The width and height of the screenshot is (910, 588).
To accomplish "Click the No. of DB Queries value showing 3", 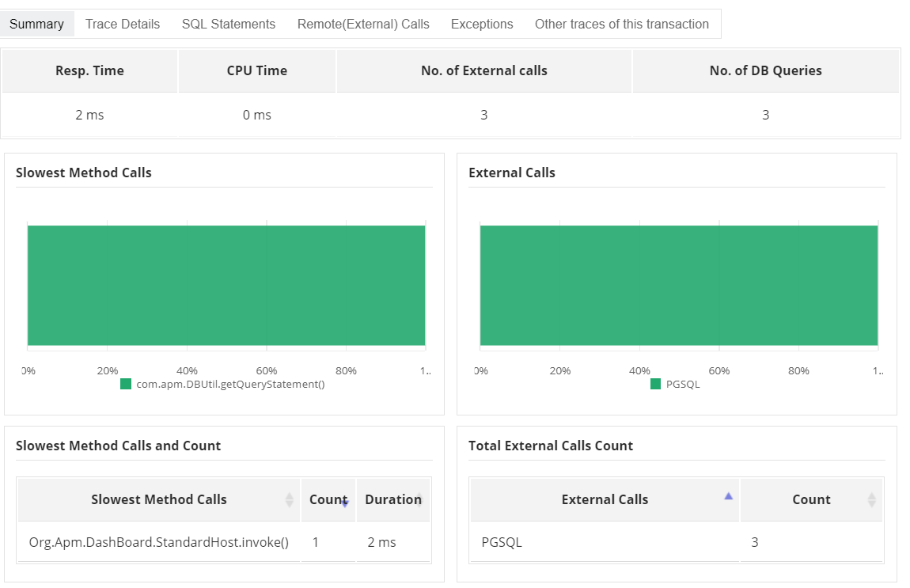I will coord(765,115).
